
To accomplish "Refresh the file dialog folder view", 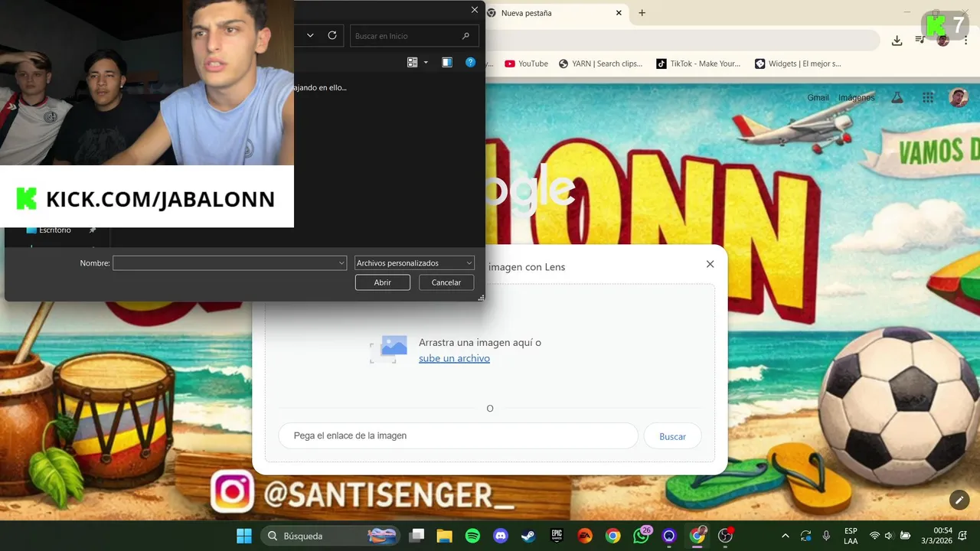I will (332, 35).
